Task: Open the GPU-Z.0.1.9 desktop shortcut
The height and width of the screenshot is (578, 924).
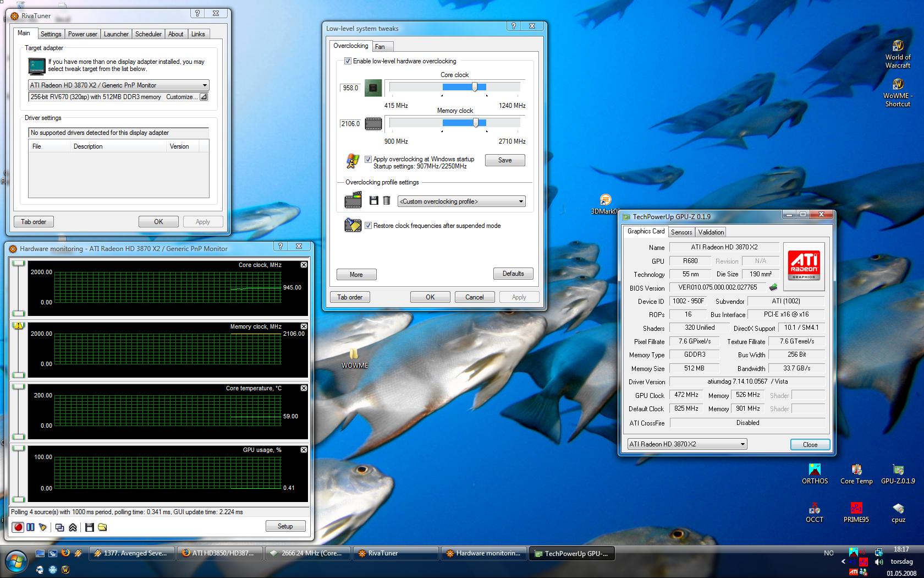Action: click(898, 474)
